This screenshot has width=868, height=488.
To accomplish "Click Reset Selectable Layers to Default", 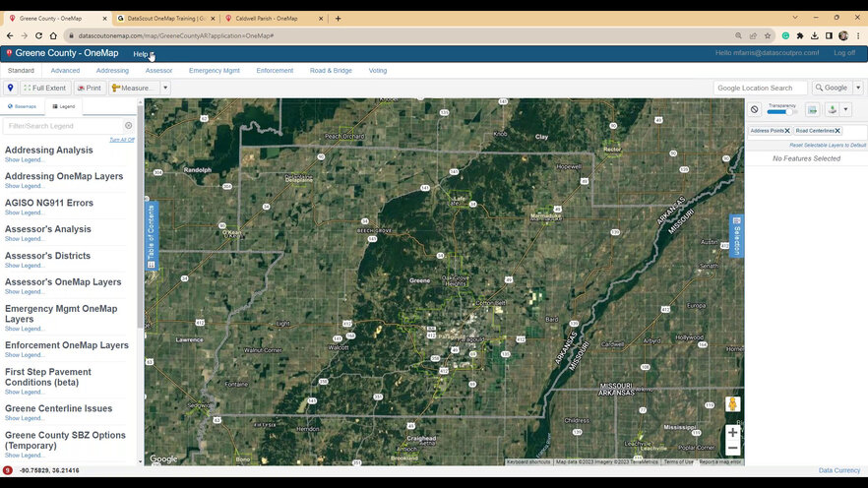I will 827,145.
